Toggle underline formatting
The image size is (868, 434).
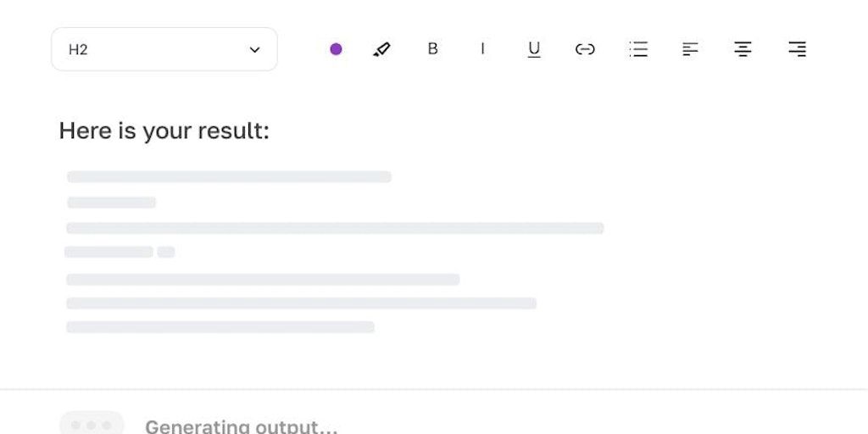point(533,49)
